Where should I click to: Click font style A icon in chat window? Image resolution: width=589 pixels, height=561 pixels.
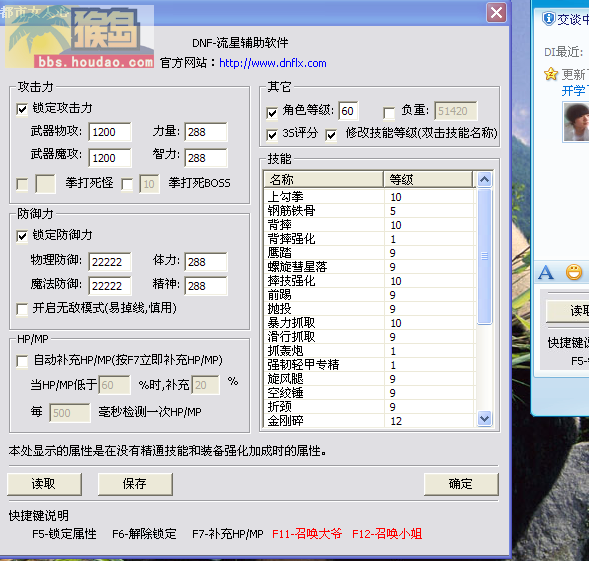pyautogui.click(x=546, y=272)
